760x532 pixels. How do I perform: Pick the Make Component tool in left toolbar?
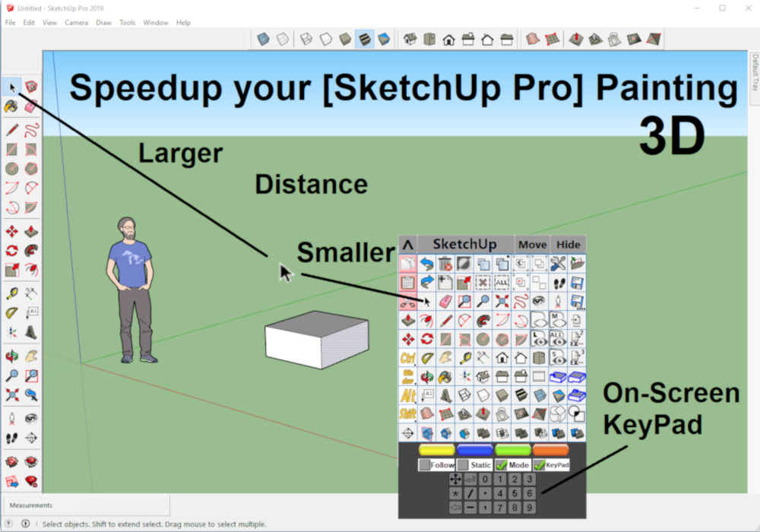click(x=31, y=87)
